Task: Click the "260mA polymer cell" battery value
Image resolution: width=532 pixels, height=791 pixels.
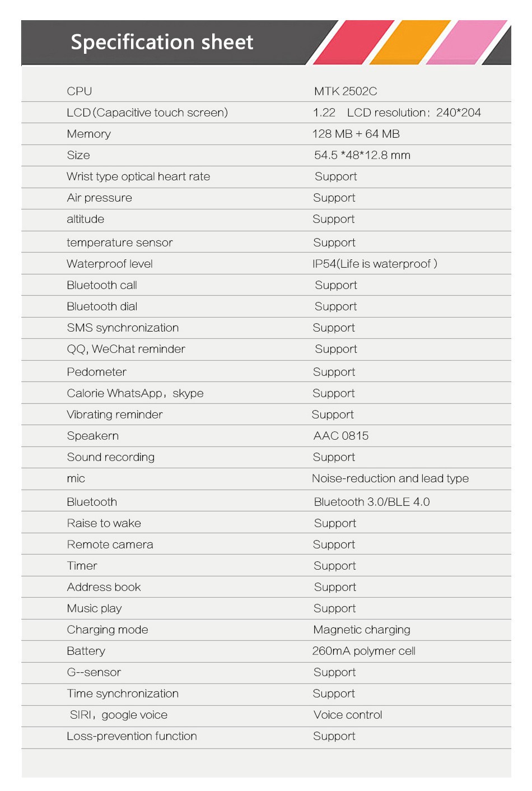Action: click(364, 651)
